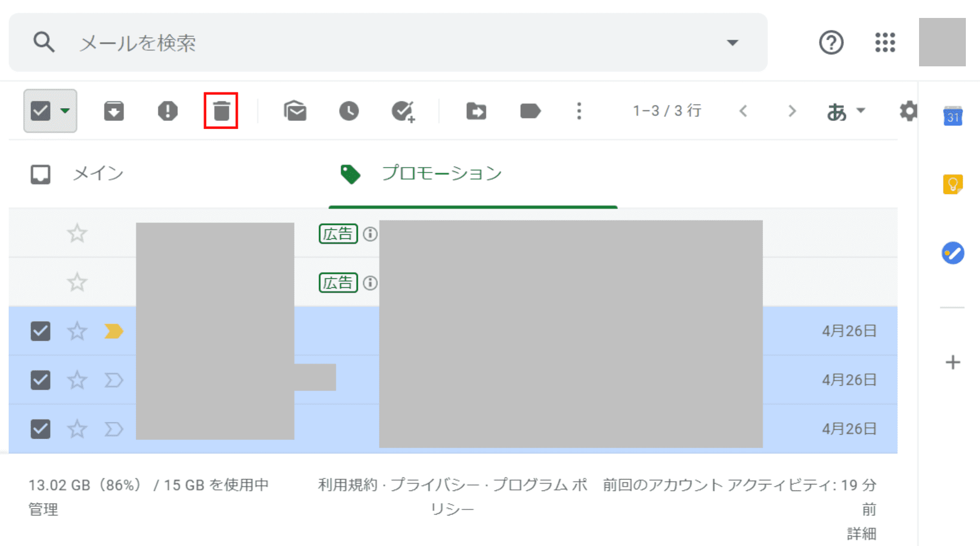Switch to the プロモーション tab
Screen dimensions: 980x546
(x=473, y=174)
